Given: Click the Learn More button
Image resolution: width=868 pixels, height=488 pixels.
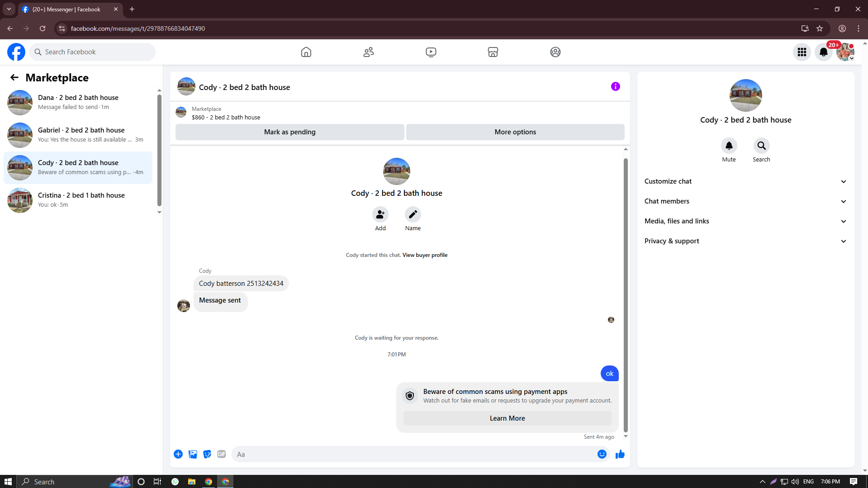Looking at the screenshot, I should (507, 418).
